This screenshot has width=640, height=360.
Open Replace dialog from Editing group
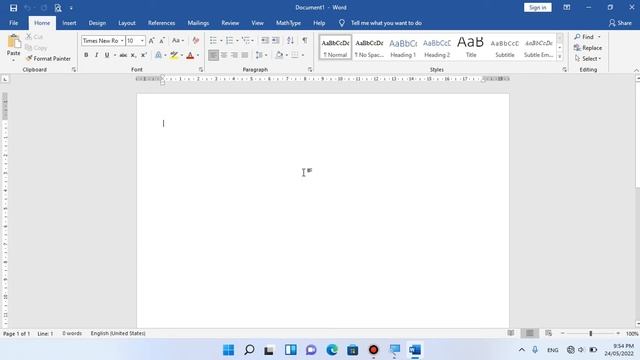point(588,48)
